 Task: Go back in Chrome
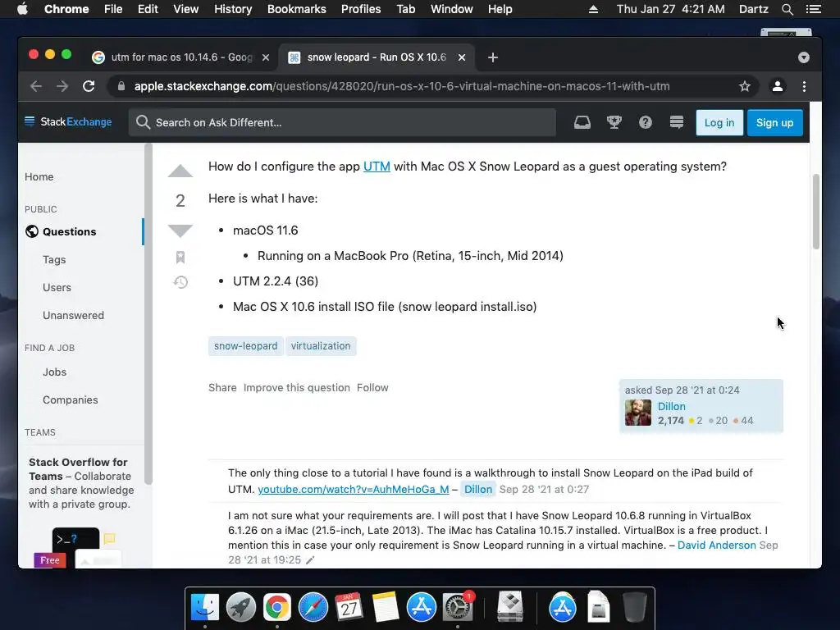(x=36, y=86)
